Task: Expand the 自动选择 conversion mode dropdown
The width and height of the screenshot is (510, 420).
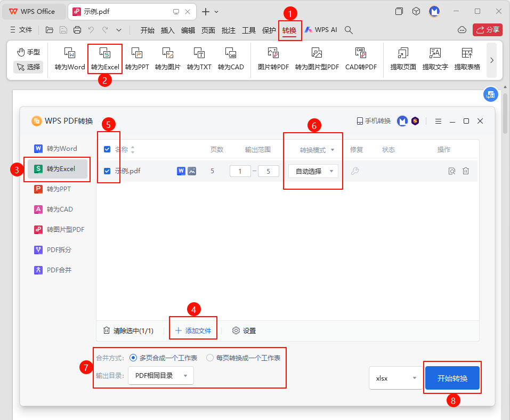Action: tap(313, 171)
